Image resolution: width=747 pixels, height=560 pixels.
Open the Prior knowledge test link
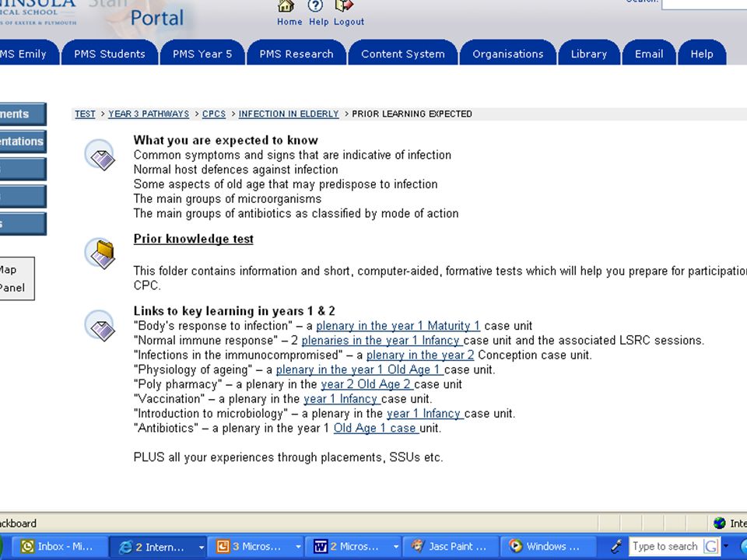pyautogui.click(x=194, y=239)
